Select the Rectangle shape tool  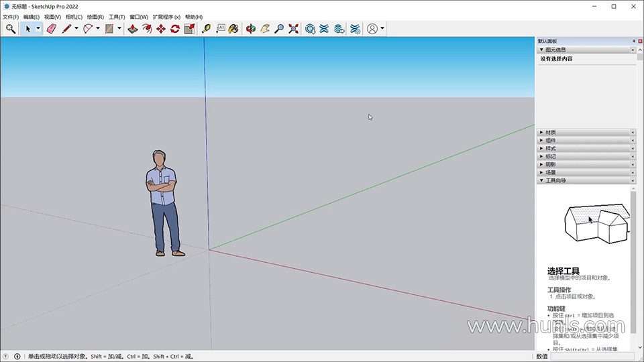coord(109,29)
